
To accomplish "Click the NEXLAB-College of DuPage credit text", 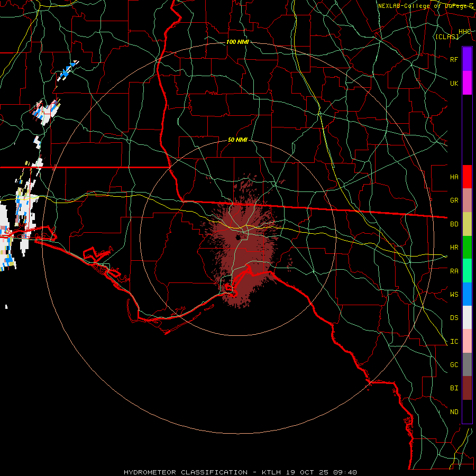I will pos(426,6).
